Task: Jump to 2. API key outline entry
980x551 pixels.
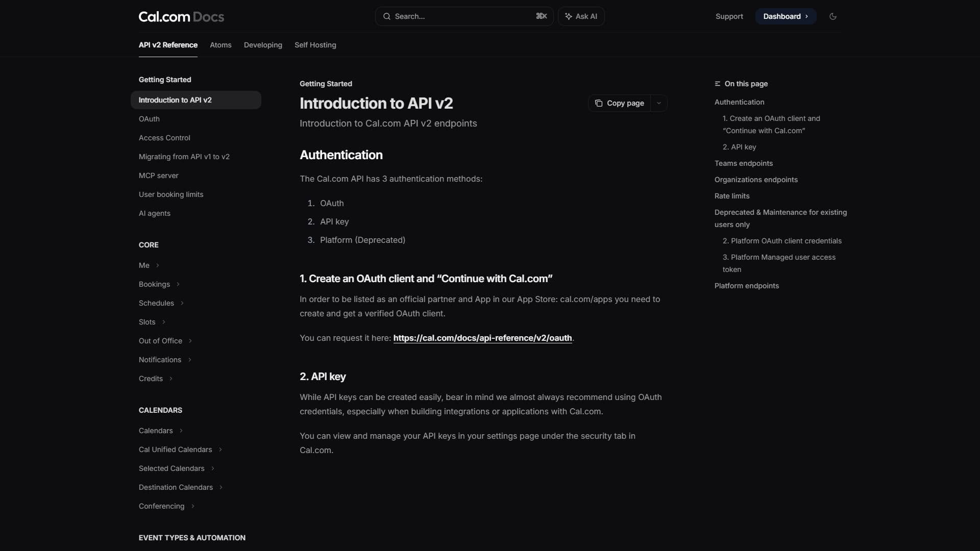Action: 739,147
